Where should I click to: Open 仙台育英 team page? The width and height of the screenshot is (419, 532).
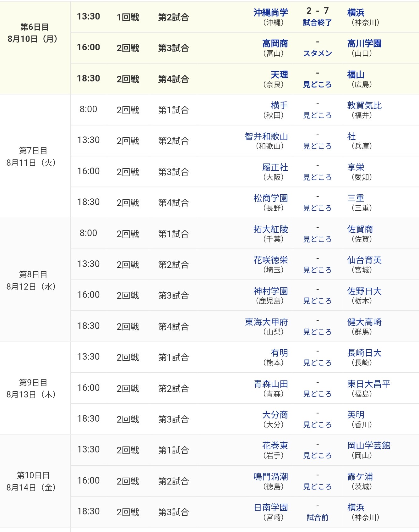click(x=364, y=260)
